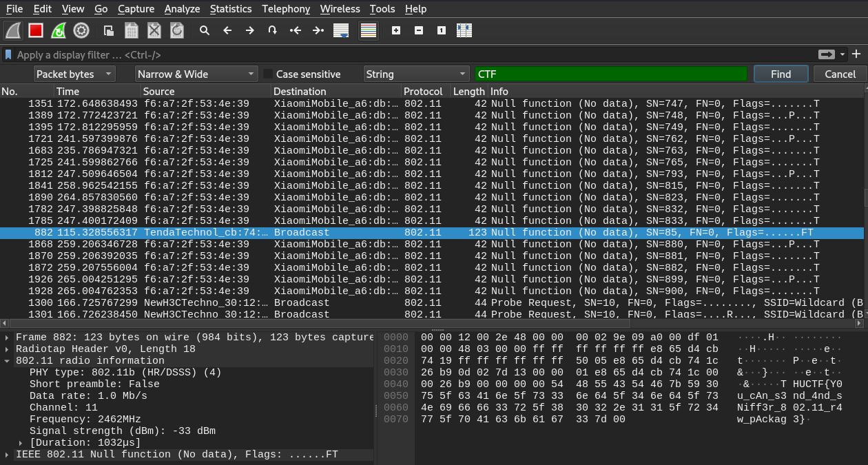Open the Statistics menu
The width and height of the screenshot is (868, 465).
click(231, 9)
